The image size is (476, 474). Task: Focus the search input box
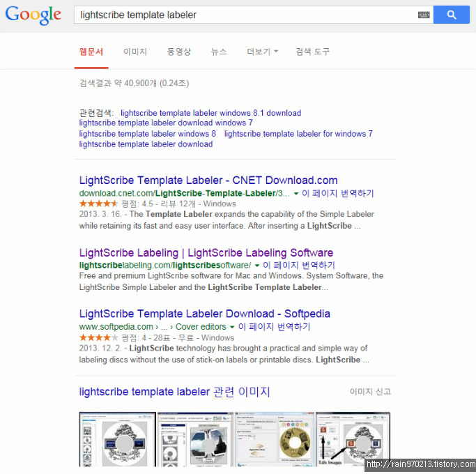tap(247, 15)
